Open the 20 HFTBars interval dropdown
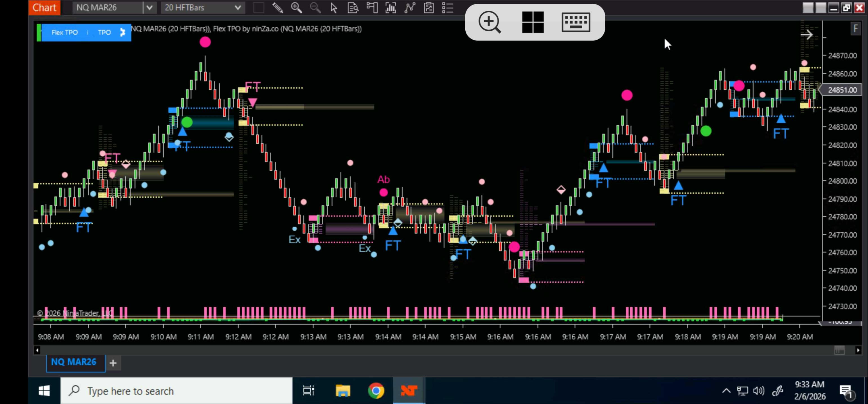Viewport: 868px width, 404px height. 237,7
